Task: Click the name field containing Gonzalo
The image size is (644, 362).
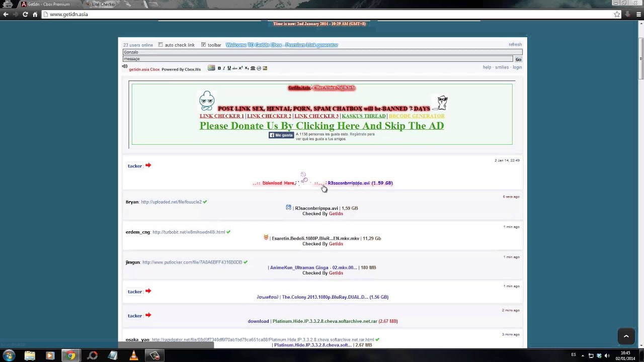Action: point(323,52)
